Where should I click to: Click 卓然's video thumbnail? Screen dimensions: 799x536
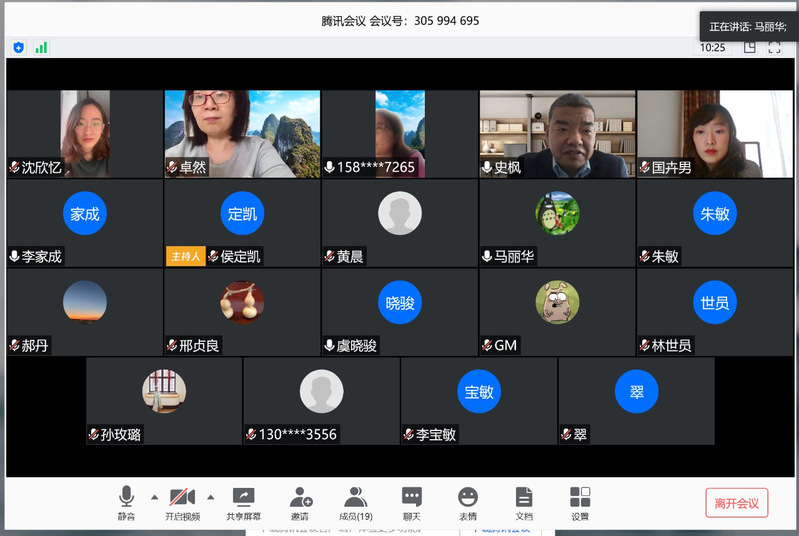coord(242,134)
